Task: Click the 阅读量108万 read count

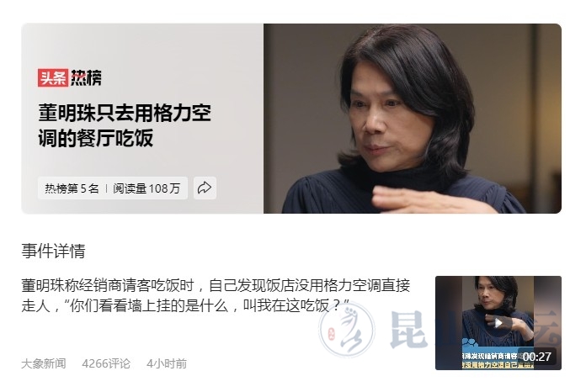Action: [x=146, y=188]
